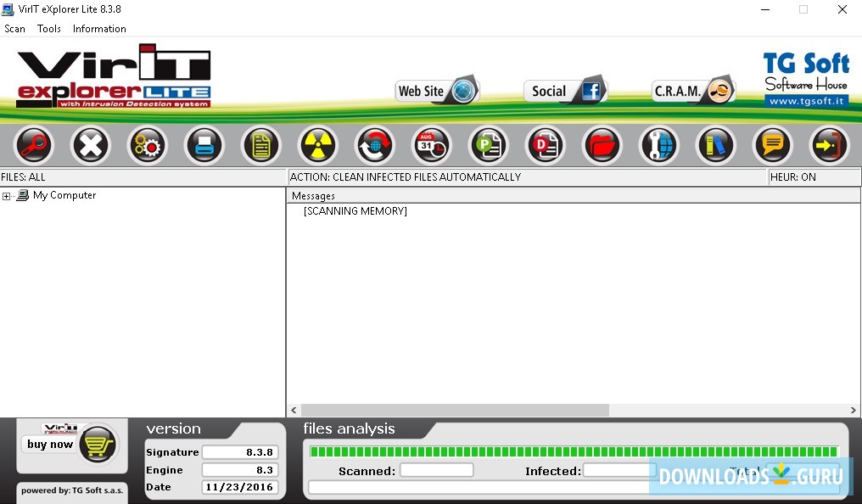
Task: Click the wrench and globe tools icon
Action: click(x=659, y=146)
